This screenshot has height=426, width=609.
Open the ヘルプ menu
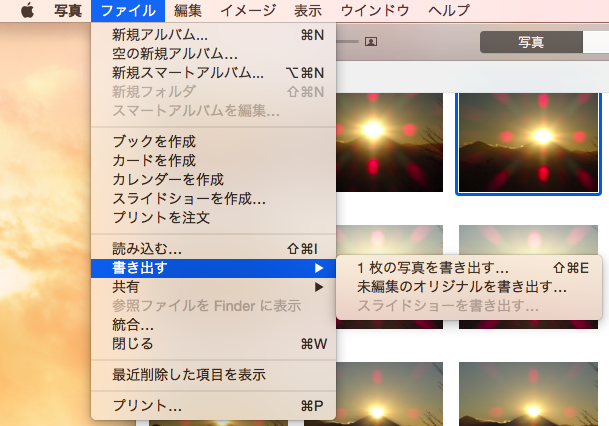tap(449, 10)
